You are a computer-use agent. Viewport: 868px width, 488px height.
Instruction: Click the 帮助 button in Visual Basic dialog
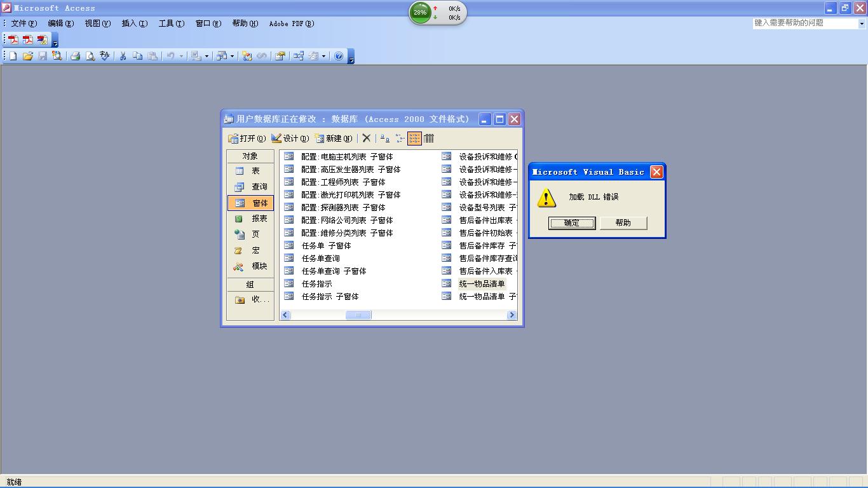[x=623, y=223]
